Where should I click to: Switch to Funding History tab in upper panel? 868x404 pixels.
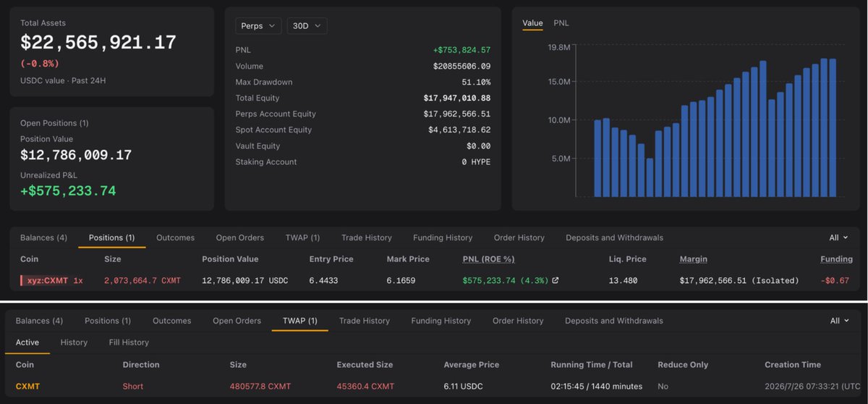pos(443,237)
